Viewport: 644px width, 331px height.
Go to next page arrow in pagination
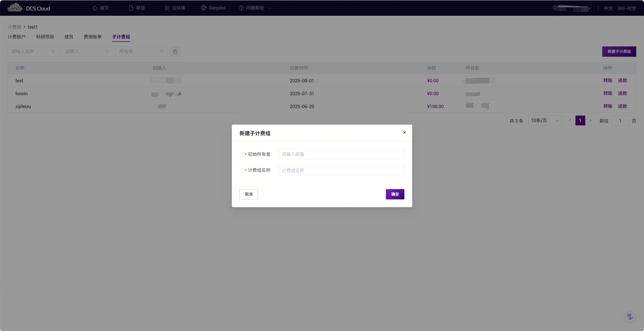click(x=591, y=120)
